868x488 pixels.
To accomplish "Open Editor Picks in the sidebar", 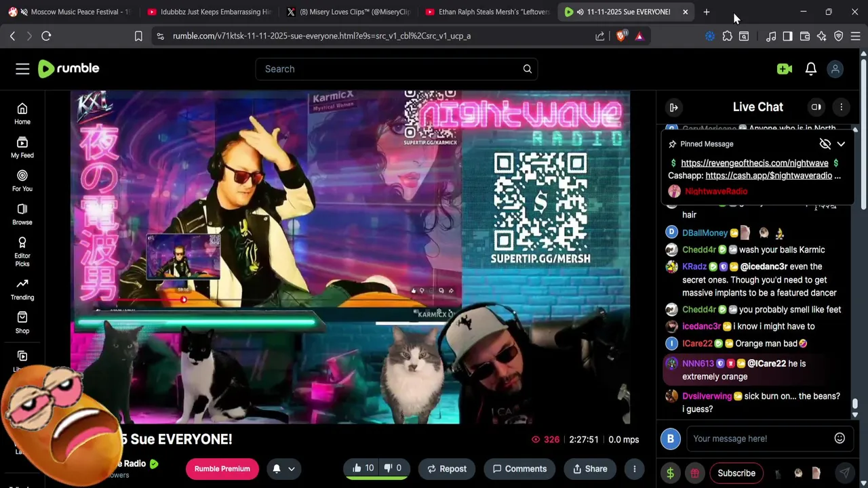I will [22, 251].
